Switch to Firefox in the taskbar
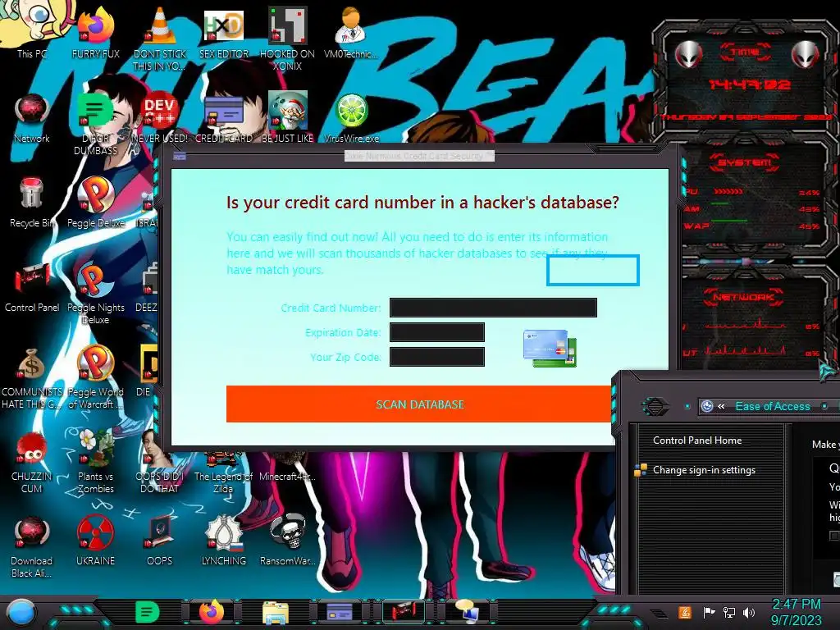840x630 pixels. (212, 612)
